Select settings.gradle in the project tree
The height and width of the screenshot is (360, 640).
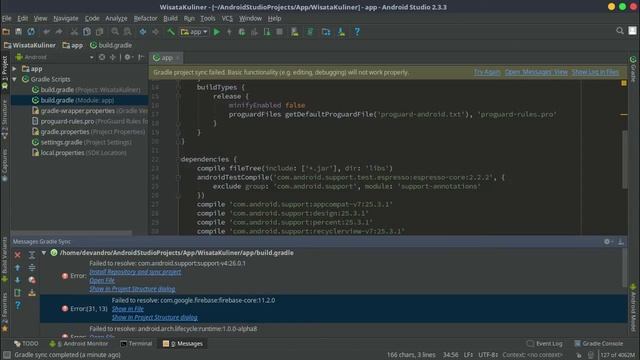[82, 142]
